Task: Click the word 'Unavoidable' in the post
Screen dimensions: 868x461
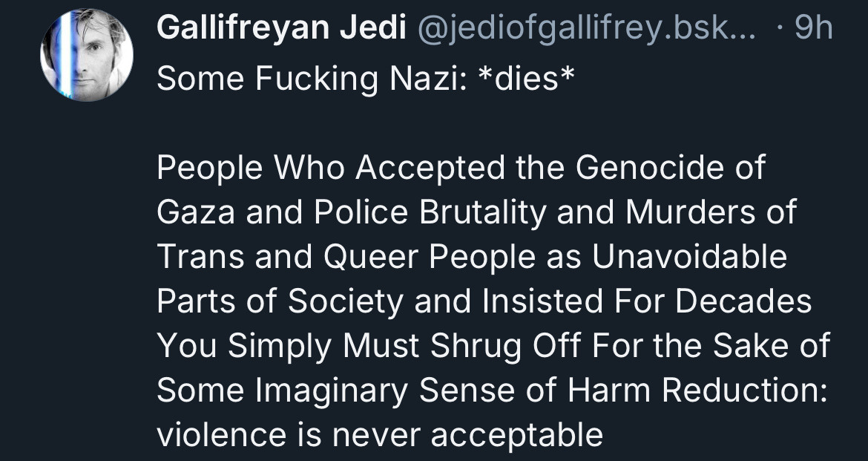Action: pyautogui.click(x=689, y=257)
